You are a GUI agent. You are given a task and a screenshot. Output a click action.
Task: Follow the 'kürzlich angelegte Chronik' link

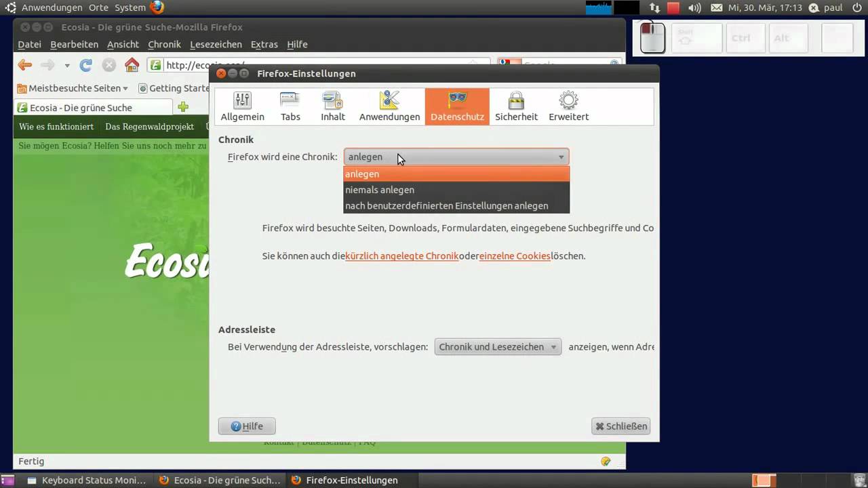402,256
